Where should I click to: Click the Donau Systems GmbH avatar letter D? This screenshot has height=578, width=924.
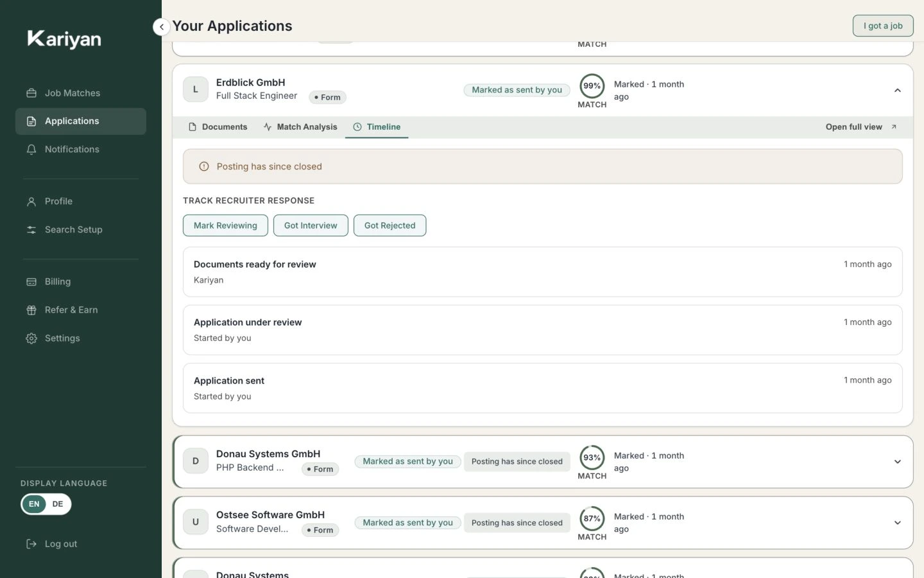[x=196, y=461]
